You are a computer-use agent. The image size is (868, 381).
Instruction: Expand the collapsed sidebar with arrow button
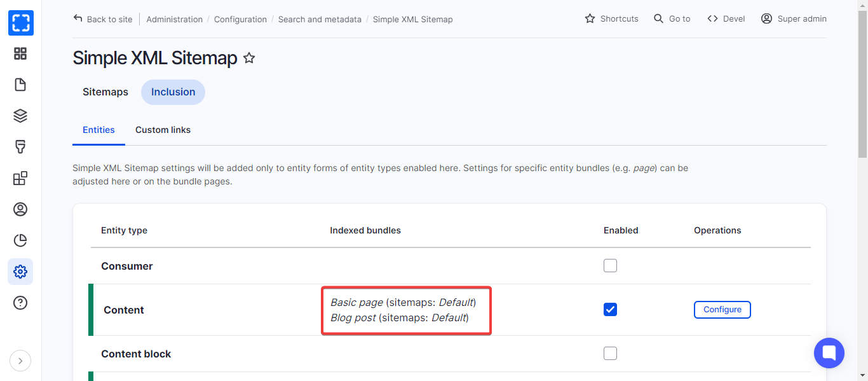[x=20, y=361]
